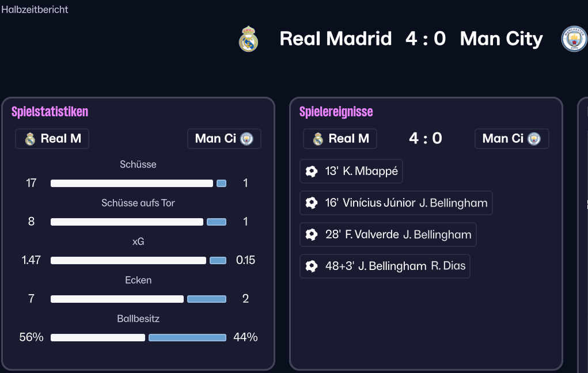The image size is (588, 373).
Task: Click the Real Madrid crest in Spielstatistiken
Action: pyautogui.click(x=30, y=139)
